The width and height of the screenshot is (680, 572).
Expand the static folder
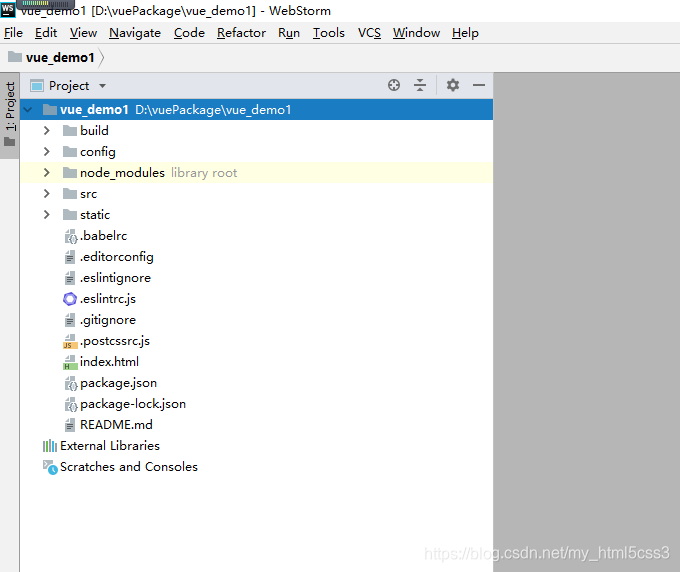47,214
